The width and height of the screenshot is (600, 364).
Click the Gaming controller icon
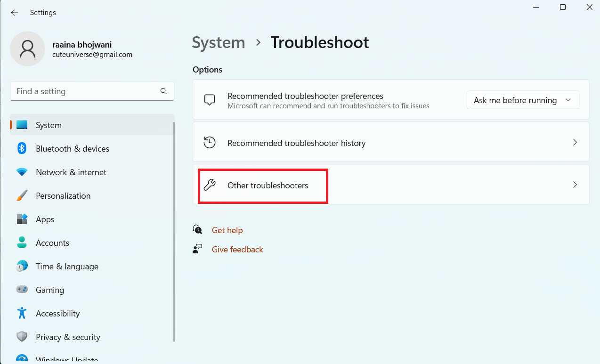click(22, 290)
